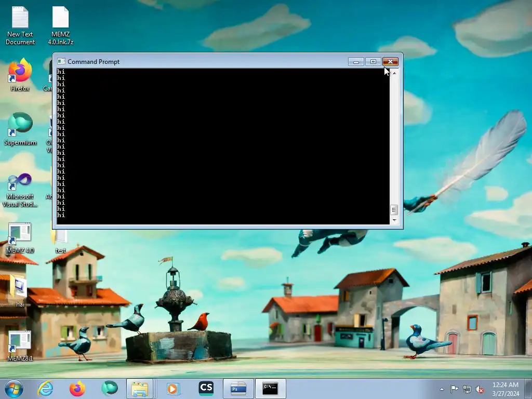Switch to the PowerShell taskbar window
The height and width of the screenshot is (399, 532).
pyautogui.click(x=238, y=389)
